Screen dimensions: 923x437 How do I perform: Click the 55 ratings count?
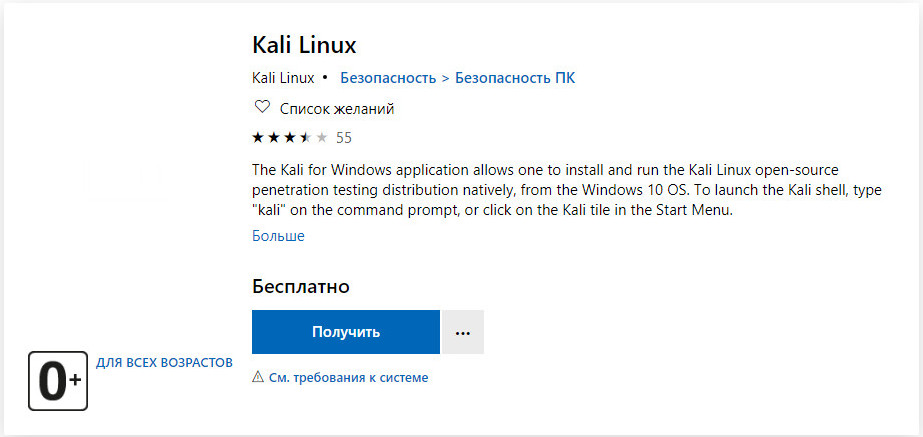(344, 138)
